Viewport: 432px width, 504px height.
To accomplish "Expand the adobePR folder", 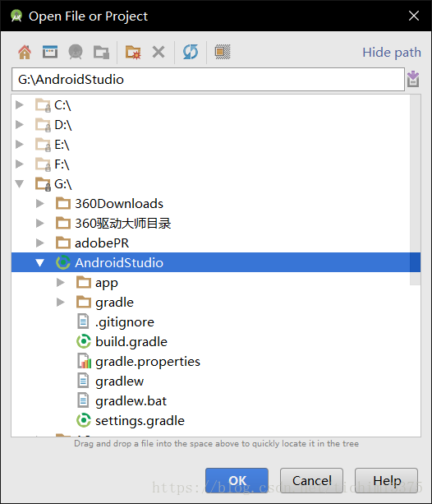I will 39,243.
